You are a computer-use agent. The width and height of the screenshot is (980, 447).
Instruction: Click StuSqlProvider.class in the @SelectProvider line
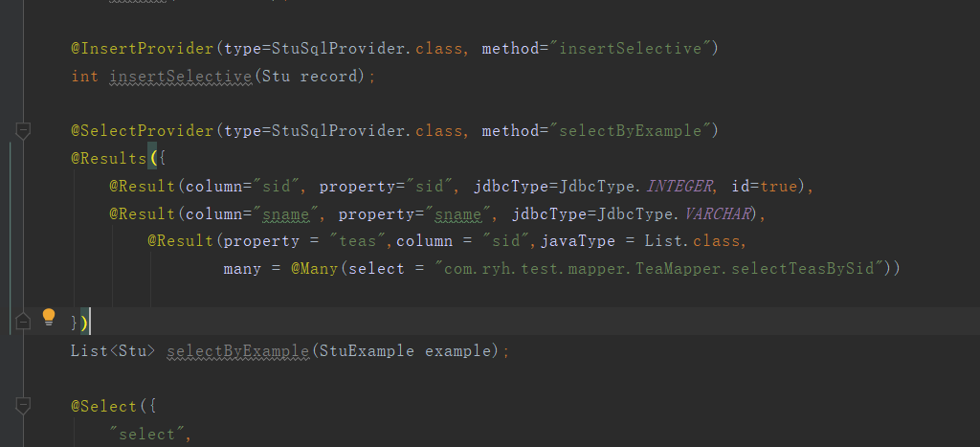[367, 131]
